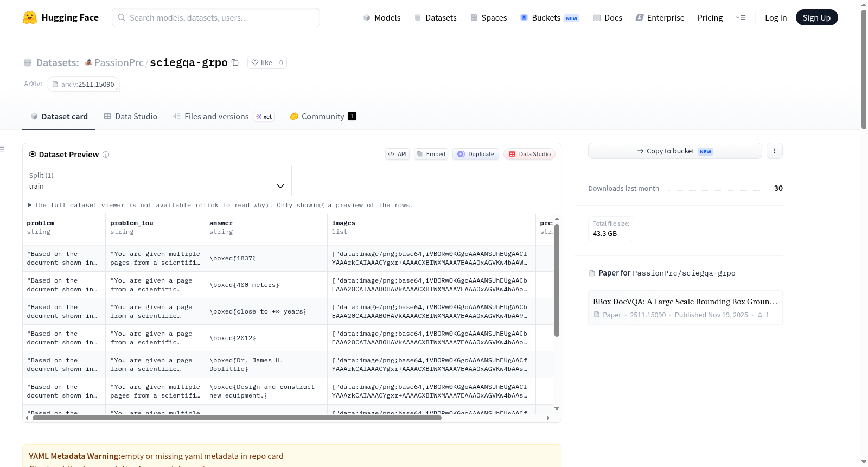Viewport: 868px width, 467px height.
Task: Copy dataset name with the copy icon
Action: point(235,62)
